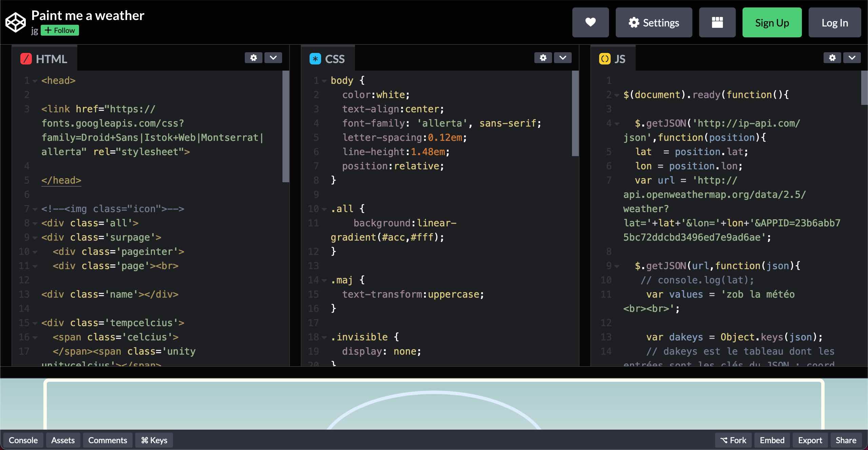
Task: Click the blue CSS asterisk icon
Action: coord(315,59)
